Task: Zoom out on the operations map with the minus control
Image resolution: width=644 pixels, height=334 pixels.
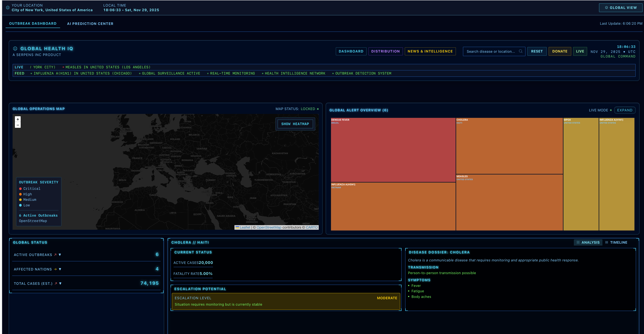Action: pyautogui.click(x=18, y=125)
